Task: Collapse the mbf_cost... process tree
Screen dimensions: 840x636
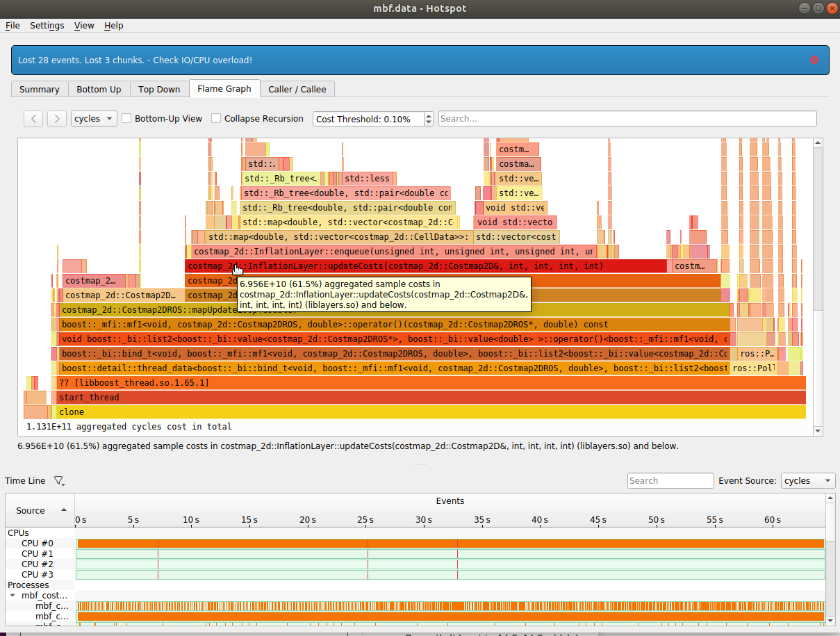Action: (13, 596)
